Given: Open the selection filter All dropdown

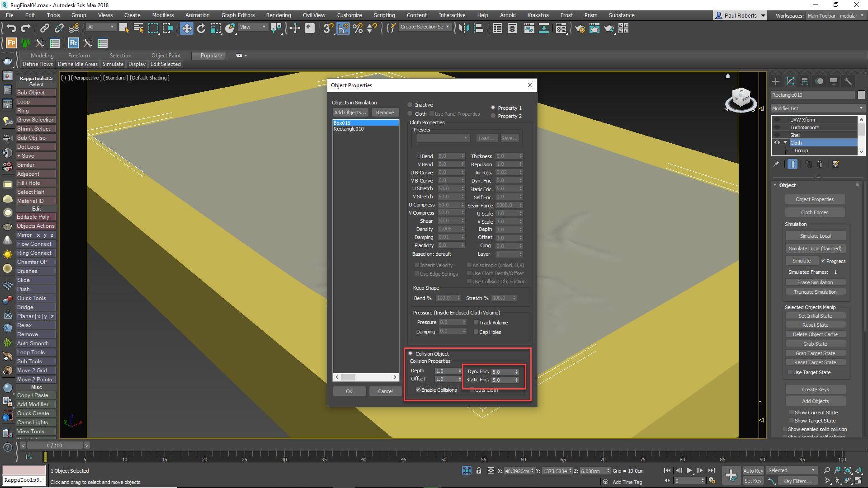Looking at the screenshot, I should pos(101,27).
